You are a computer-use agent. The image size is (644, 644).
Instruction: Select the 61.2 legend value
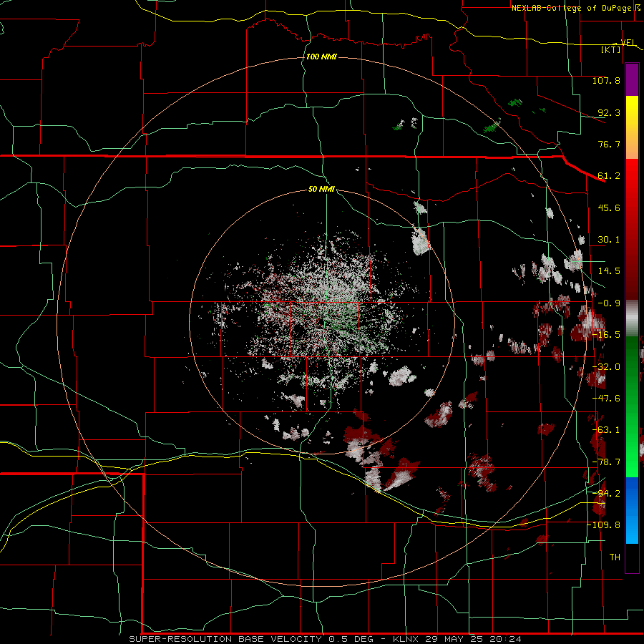(609, 176)
